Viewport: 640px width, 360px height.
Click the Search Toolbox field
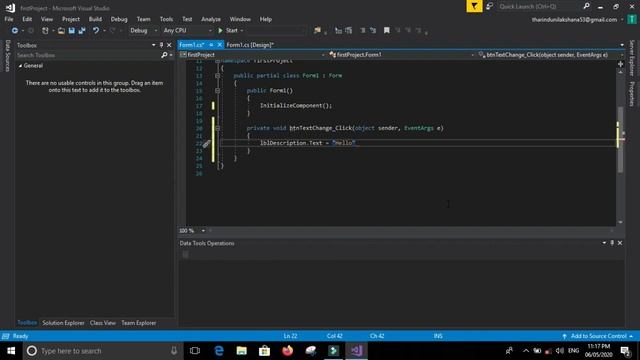click(x=88, y=55)
